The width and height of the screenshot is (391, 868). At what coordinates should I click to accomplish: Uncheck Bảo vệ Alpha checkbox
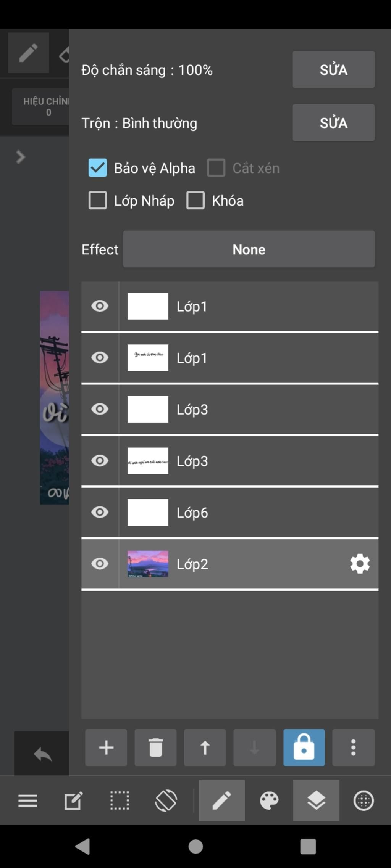tap(98, 168)
